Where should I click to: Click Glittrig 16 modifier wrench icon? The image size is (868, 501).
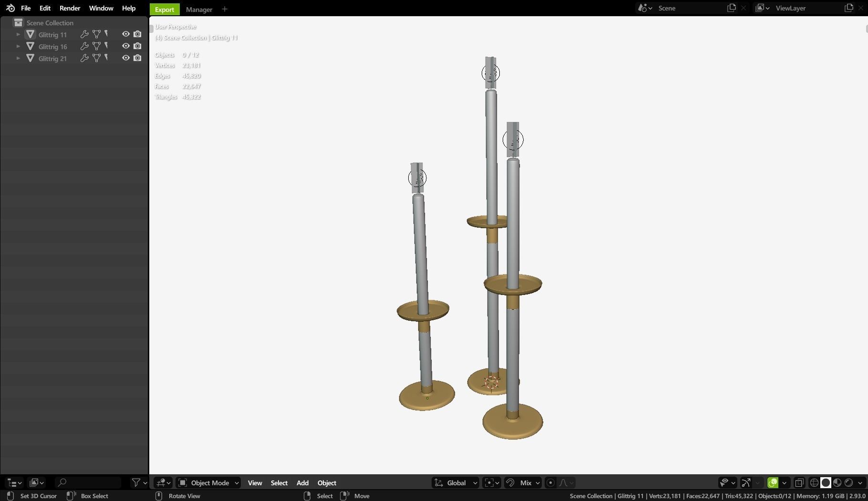click(84, 46)
